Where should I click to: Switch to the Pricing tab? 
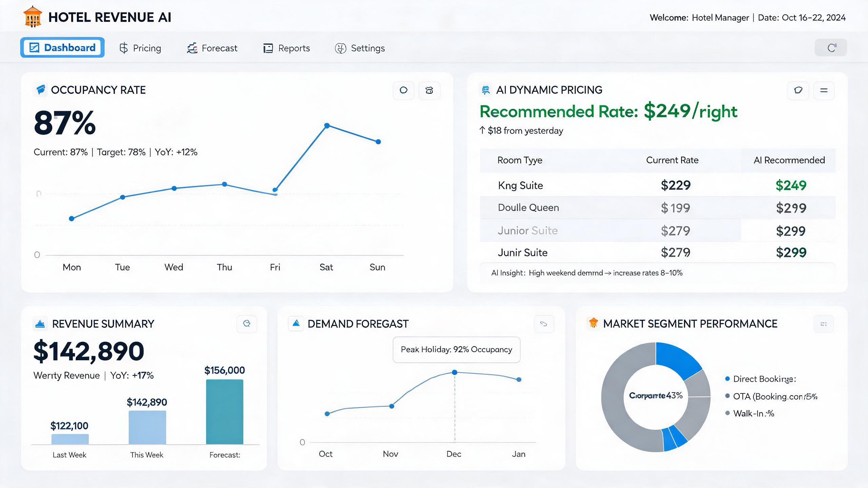click(x=140, y=48)
